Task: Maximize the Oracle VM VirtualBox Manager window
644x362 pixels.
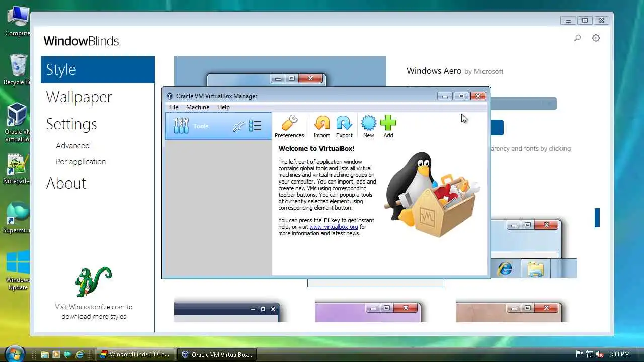Action: coord(461,96)
